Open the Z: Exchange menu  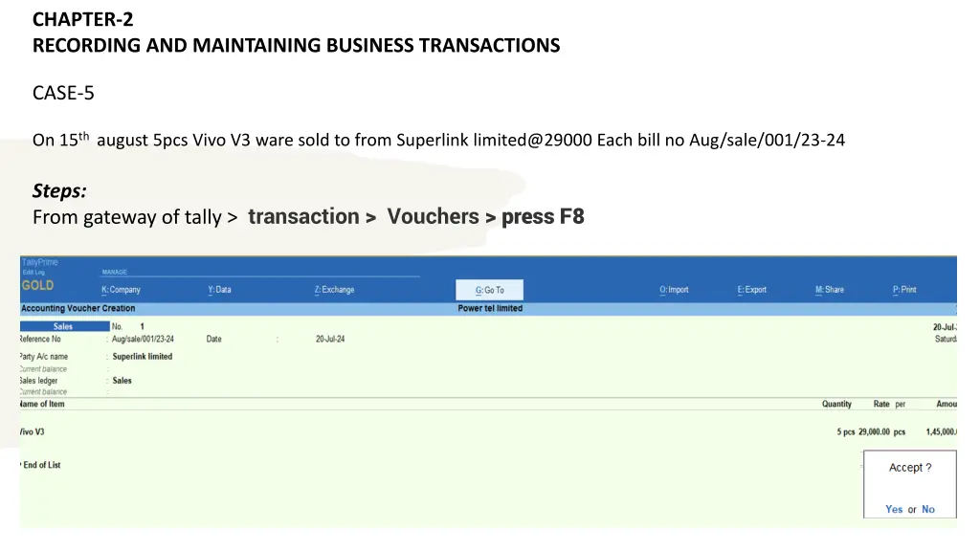point(334,290)
